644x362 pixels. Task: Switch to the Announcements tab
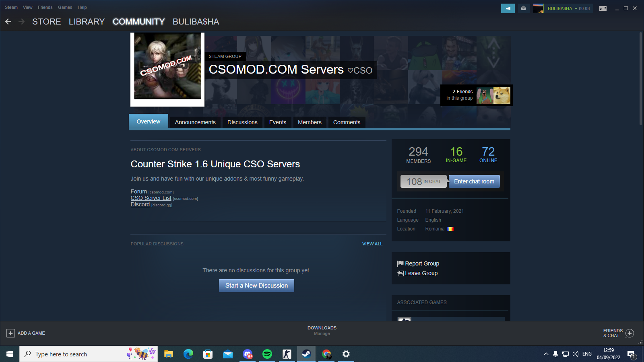point(195,122)
